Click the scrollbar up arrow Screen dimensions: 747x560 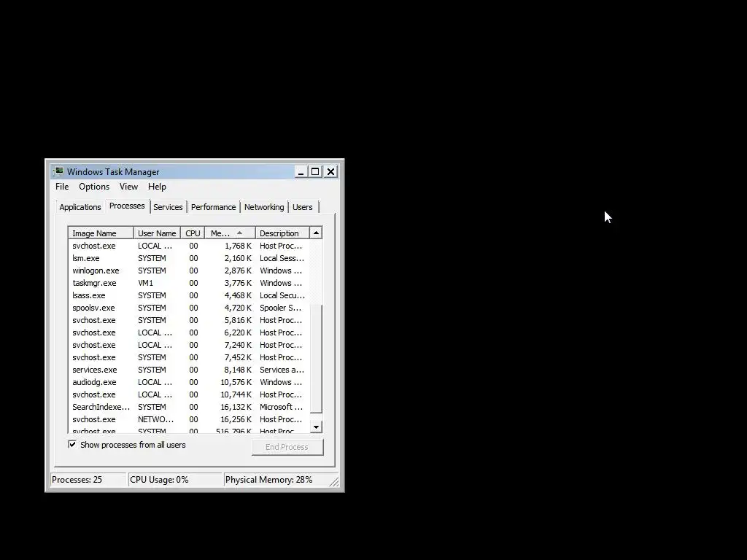tap(316, 233)
